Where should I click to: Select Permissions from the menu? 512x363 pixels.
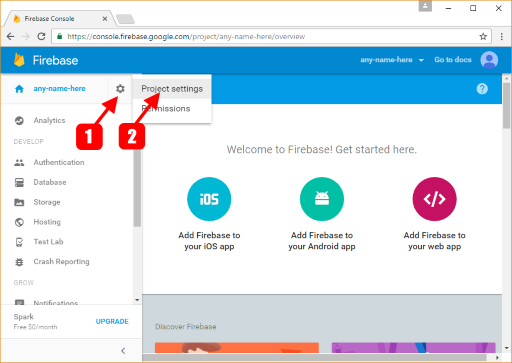click(172, 109)
